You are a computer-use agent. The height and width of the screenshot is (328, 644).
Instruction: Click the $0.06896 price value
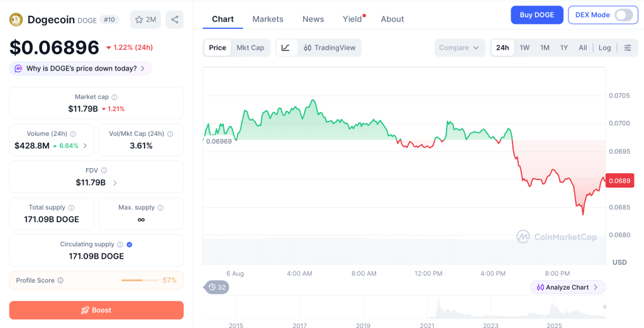(x=54, y=48)
